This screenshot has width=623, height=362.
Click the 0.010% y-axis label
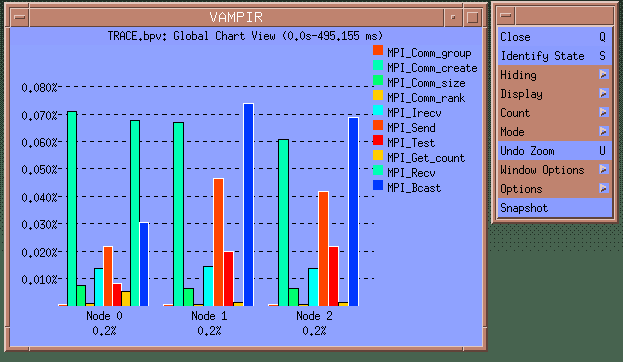[39, 280]
